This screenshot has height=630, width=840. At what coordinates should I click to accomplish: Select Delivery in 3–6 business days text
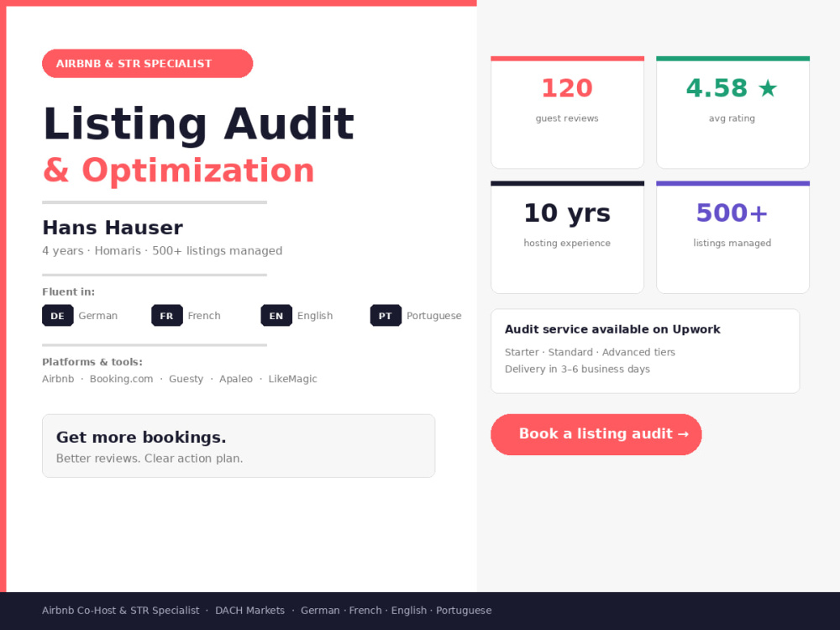pyautogui.click(x=577, y=369)
